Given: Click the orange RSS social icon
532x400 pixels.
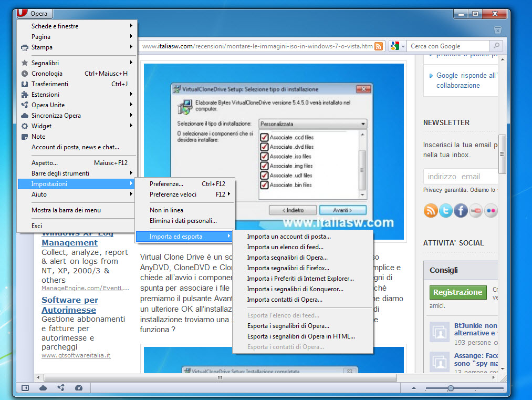Looking at the screenshot, I should pos(430,211).
